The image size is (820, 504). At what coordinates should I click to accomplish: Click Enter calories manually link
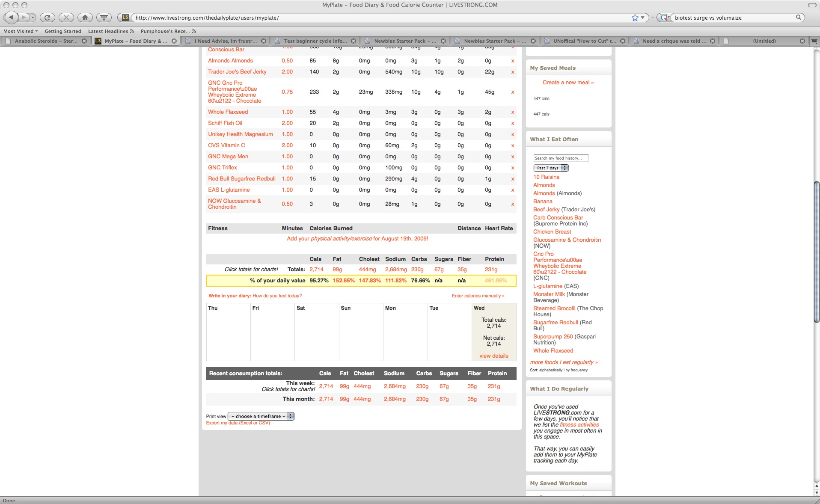(478, 296)
